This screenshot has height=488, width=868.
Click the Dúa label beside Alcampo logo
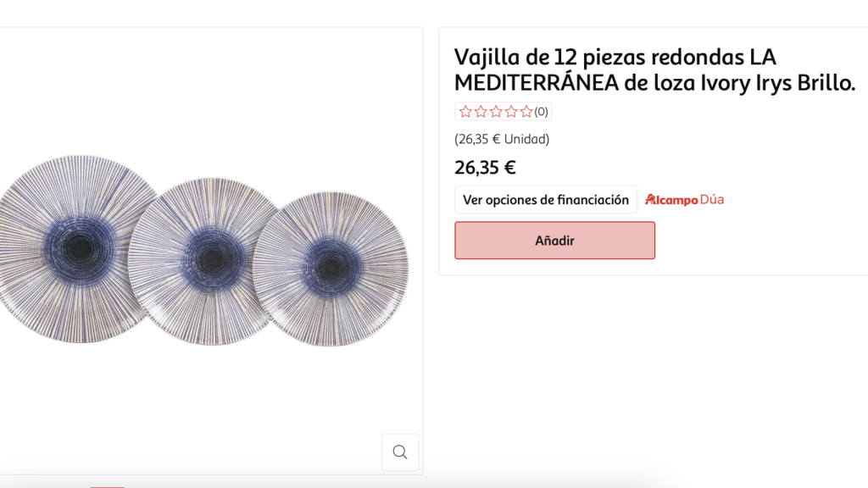pos(714,199)
